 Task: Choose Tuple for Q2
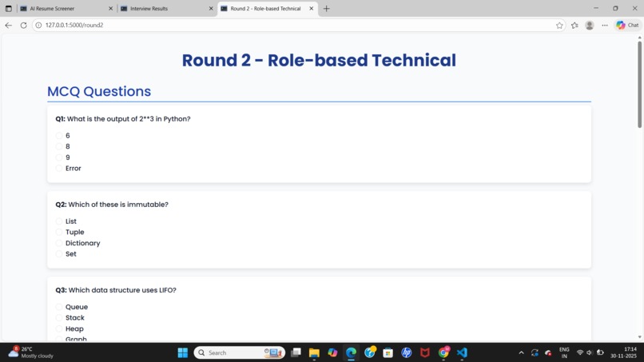59,233
